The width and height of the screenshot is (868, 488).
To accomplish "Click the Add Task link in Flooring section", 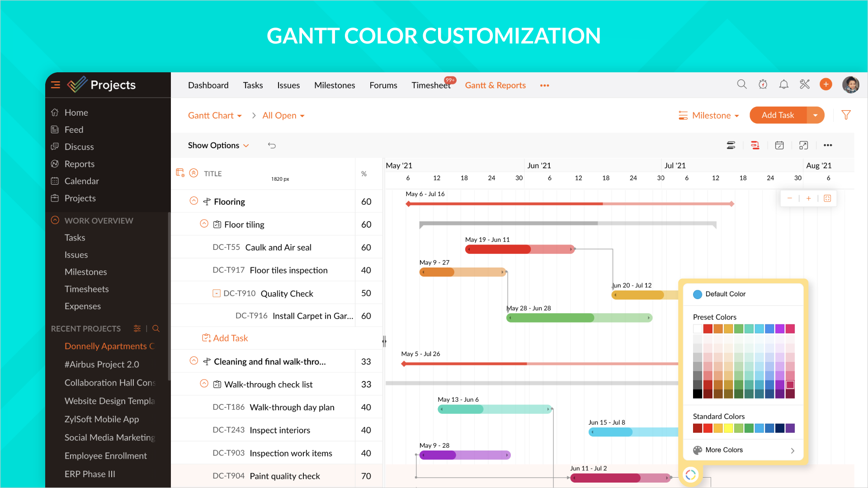I will [231, 338].
